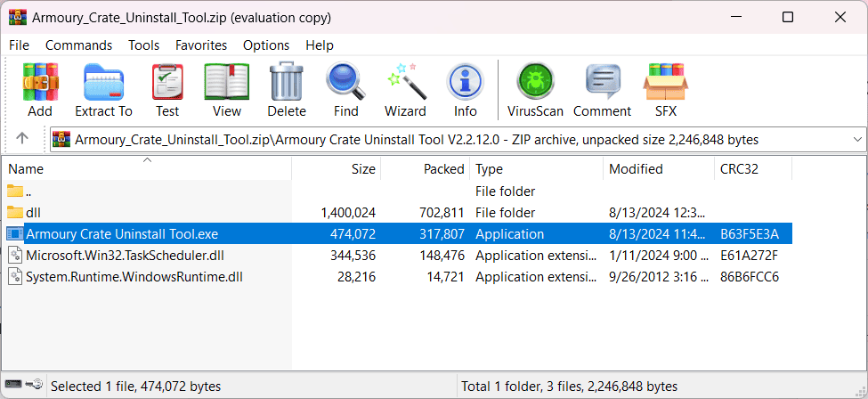Screen dimensions: 868x399
Task: Click status text 'Selected 1 file, 474,072 bytes'
Action: tap(135, 387)
